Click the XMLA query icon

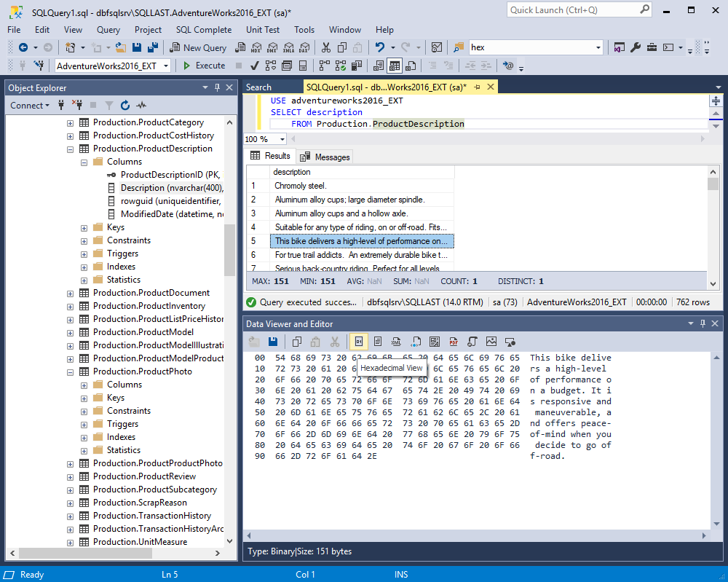tap(289, 47)
